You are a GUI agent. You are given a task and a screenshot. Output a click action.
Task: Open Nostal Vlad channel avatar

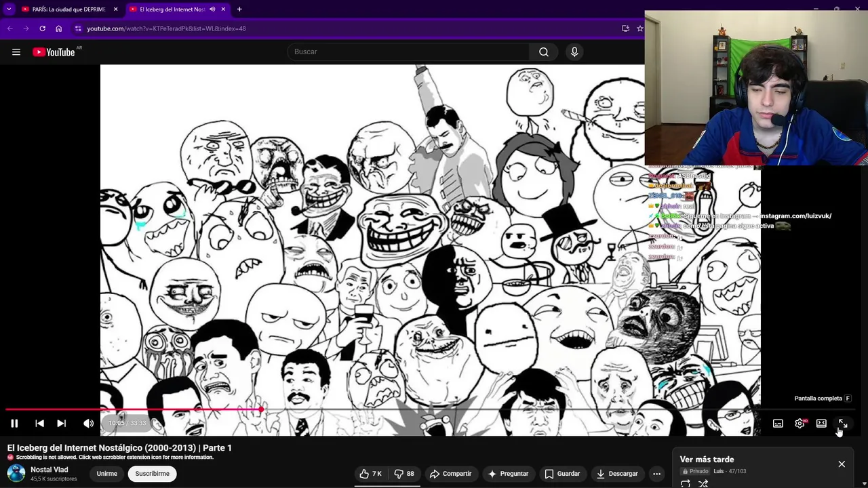[x=16, y=474]
